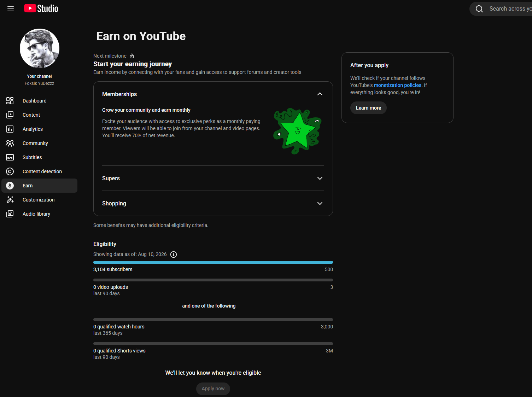Screen dimensions: 532x397
Task: Open Customization in the sidebar
Action: click(40, 200)
